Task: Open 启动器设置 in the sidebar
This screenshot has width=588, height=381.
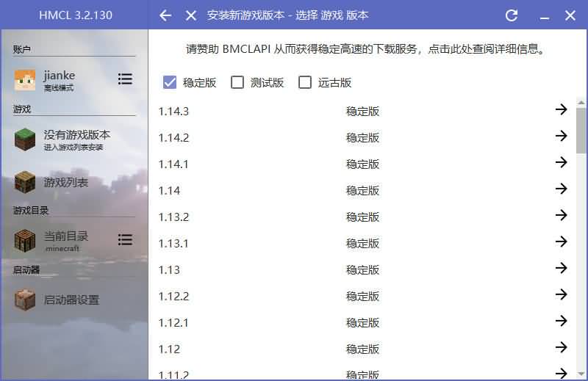Action: pos(71,300)
